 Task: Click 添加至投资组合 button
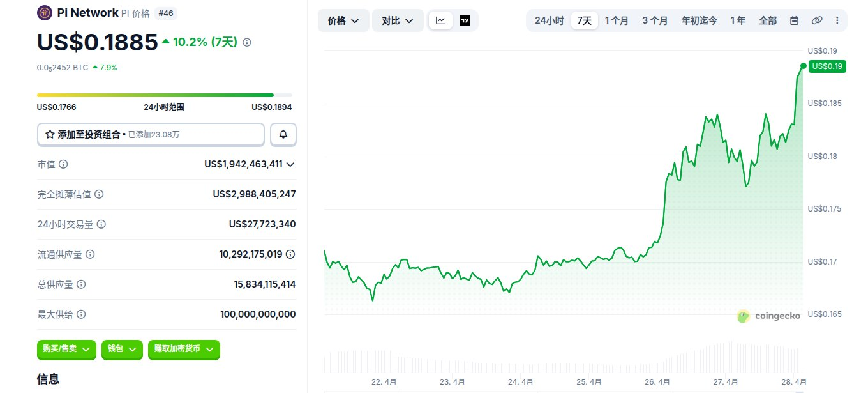[151, 134]
